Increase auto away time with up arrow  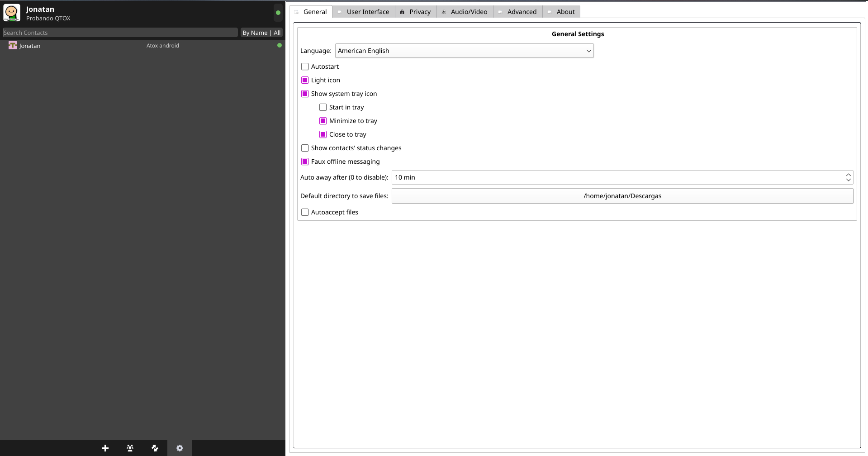[x=848, y=174]
